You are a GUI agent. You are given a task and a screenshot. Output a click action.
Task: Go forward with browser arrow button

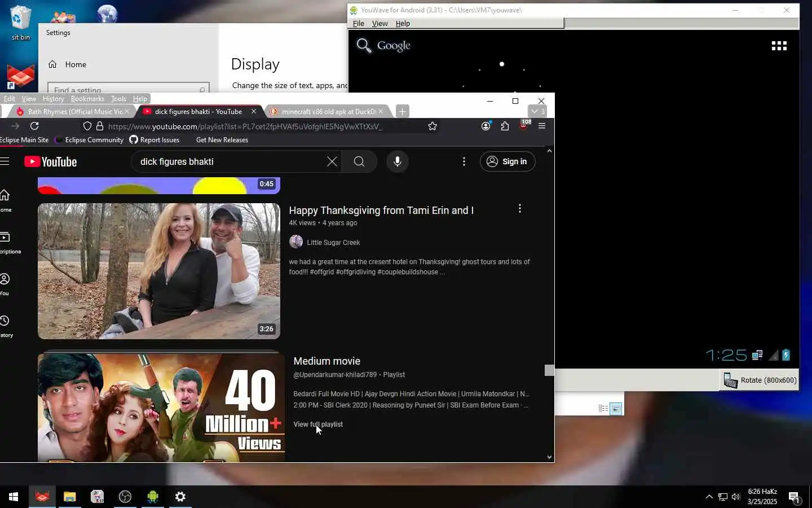(x=15, y=126)
